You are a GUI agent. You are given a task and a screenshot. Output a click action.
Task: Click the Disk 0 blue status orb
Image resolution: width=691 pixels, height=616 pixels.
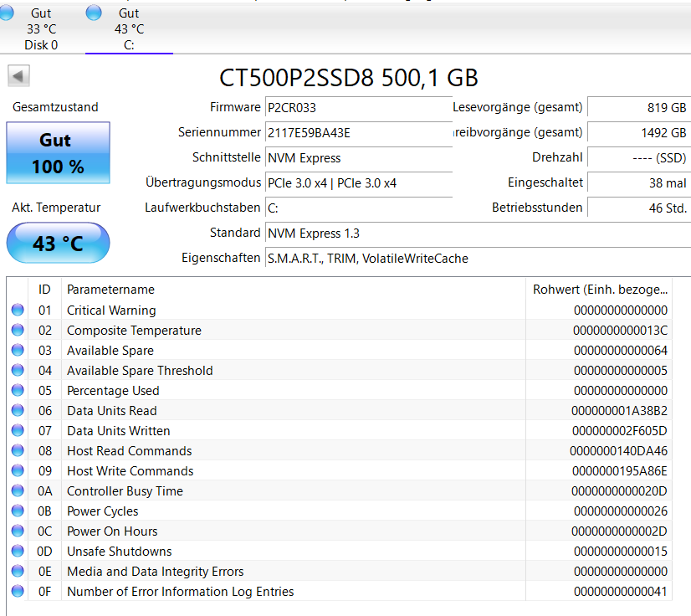coord(6,13)
